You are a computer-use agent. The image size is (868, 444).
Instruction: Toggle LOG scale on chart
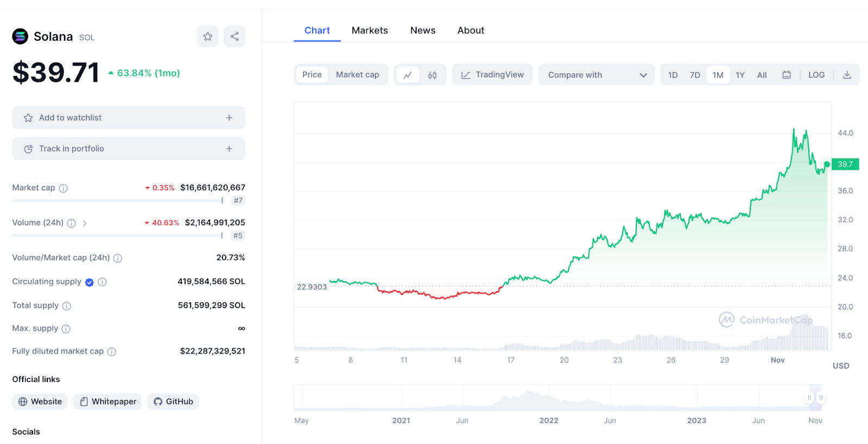(816, 75)
